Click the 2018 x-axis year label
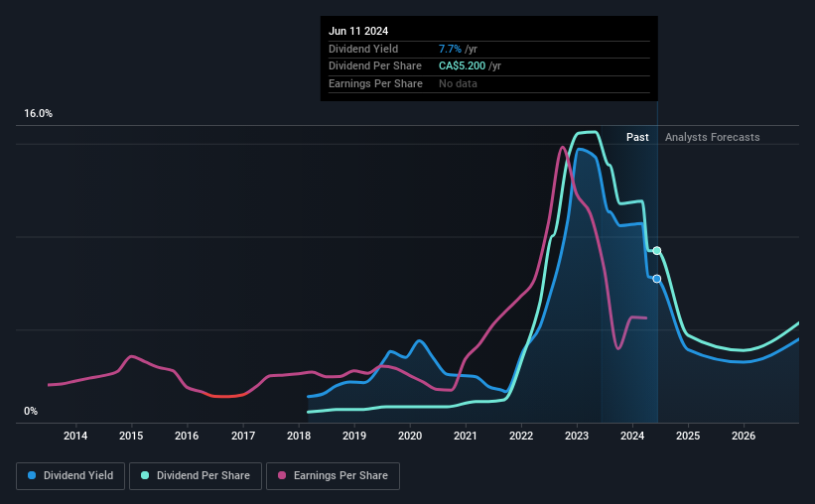Image resolution: width=815 pixels, height=504 pixels. tap(299, 436)
